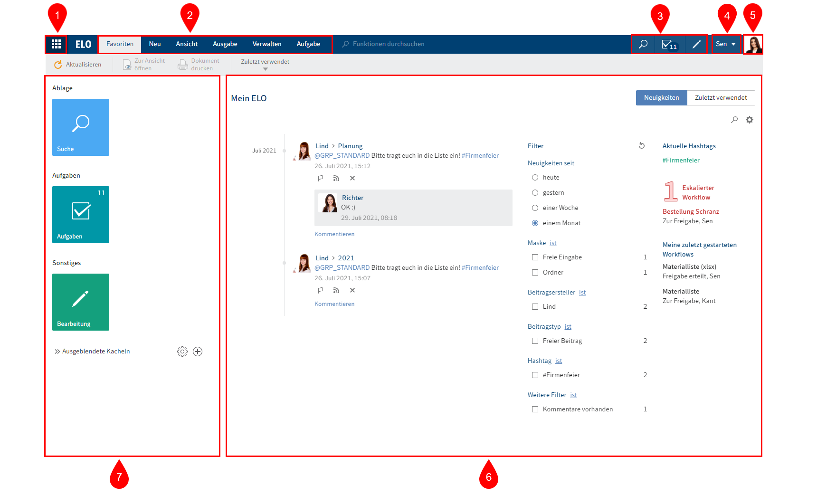Open tasks icon showing 11

coord(669,45)
